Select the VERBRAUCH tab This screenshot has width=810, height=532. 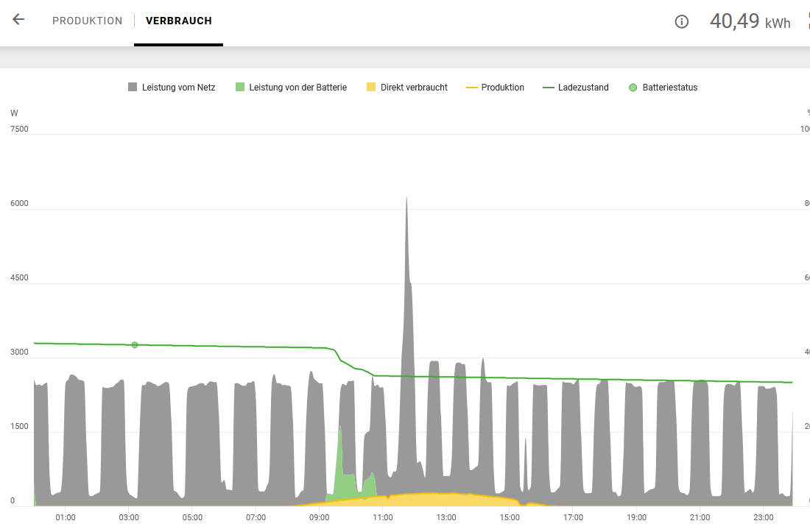179,21
